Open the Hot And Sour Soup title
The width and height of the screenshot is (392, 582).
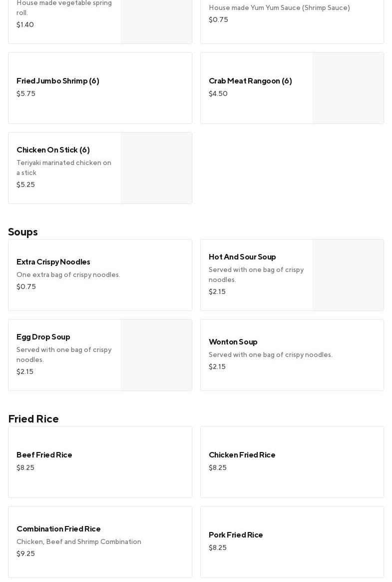coord(242,257)
